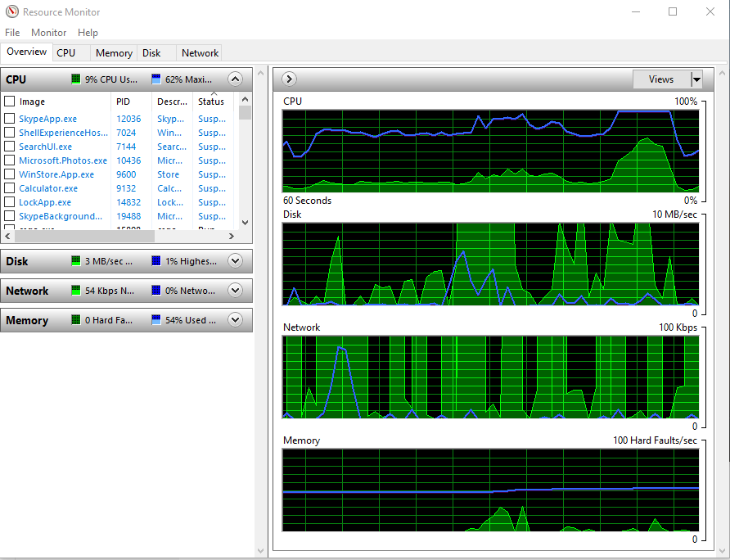Click the CPU usage graph
The width and height of the screenshot is (730, 560).
click(x=490, y=151)
